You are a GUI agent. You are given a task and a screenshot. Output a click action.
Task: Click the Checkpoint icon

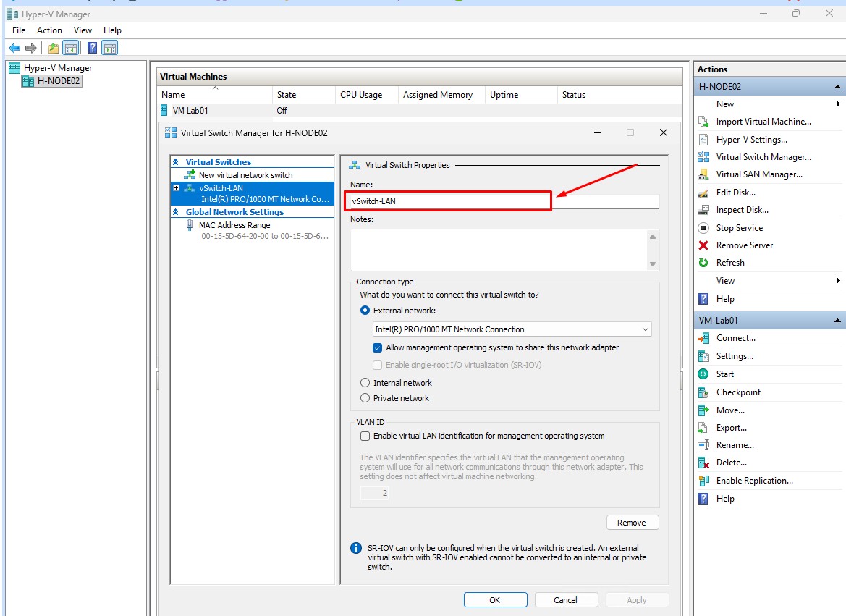(x=703, y=392)
